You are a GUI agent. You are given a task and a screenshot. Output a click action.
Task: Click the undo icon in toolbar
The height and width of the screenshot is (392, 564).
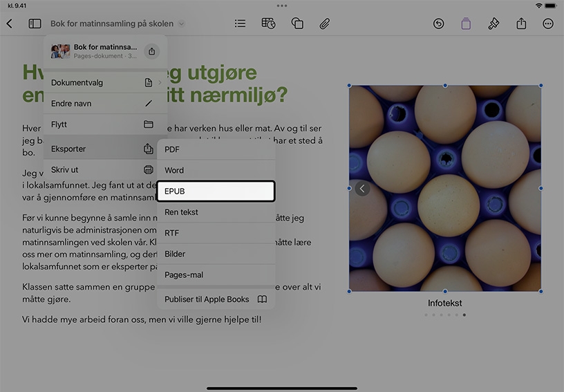pos(438,24)
